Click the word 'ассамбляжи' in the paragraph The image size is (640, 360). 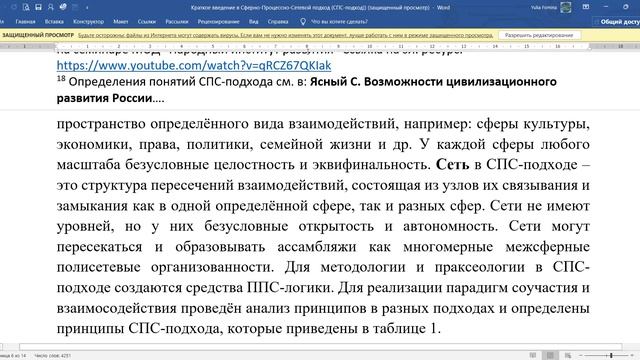317,247
